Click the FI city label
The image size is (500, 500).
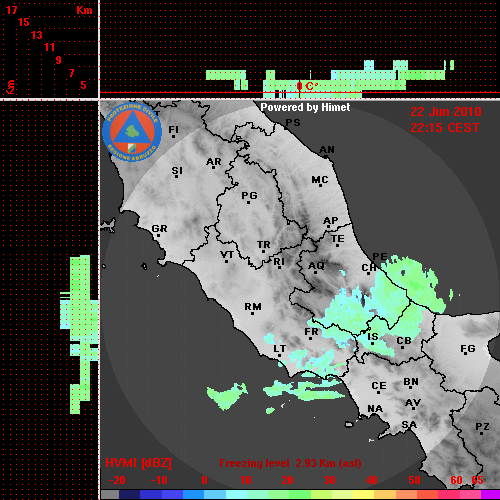tap(173, 130)
